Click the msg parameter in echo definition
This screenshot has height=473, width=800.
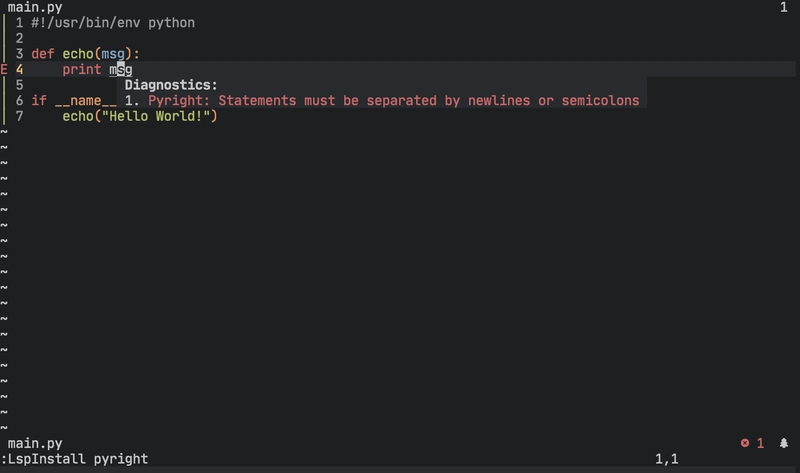pos(113,54)
